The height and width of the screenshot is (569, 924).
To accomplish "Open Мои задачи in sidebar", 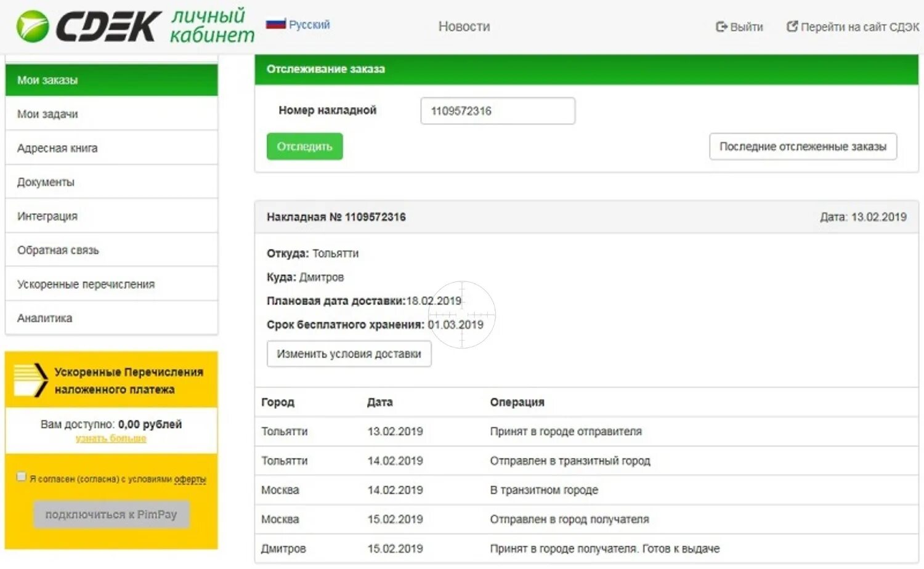I will point(111,114).
